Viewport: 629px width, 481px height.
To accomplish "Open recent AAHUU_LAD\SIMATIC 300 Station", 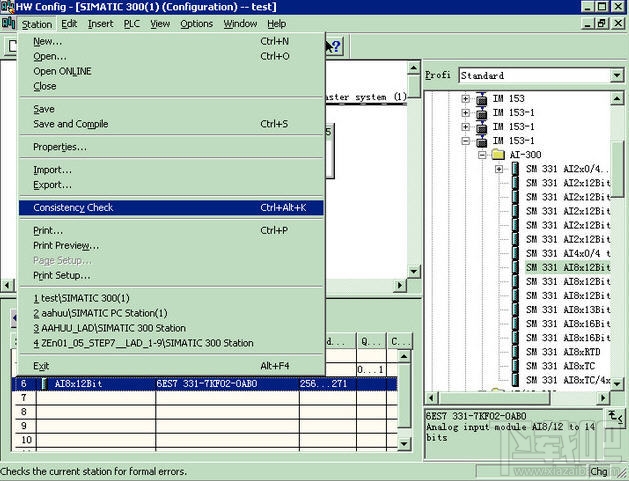I will 171,328.
